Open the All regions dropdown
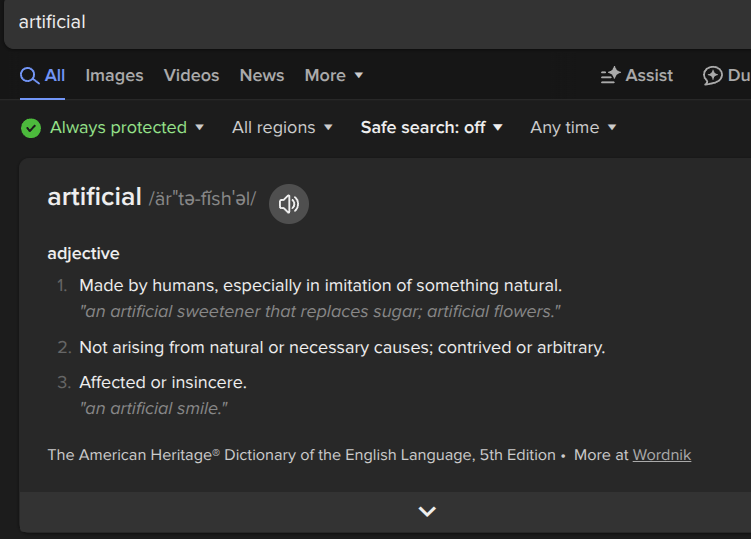The height and width of the screenshot is (539, 751). pos(282,128)
